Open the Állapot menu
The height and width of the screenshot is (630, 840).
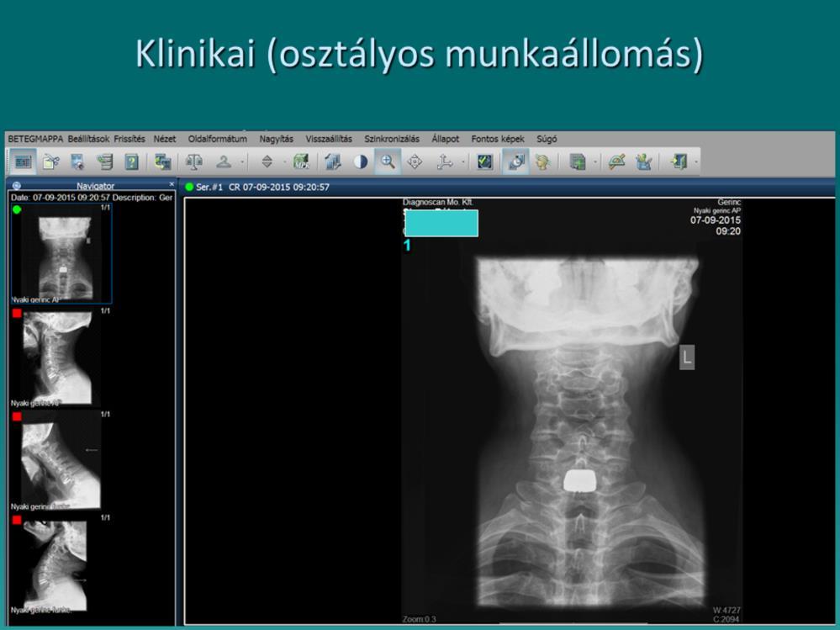click(446, 139)
